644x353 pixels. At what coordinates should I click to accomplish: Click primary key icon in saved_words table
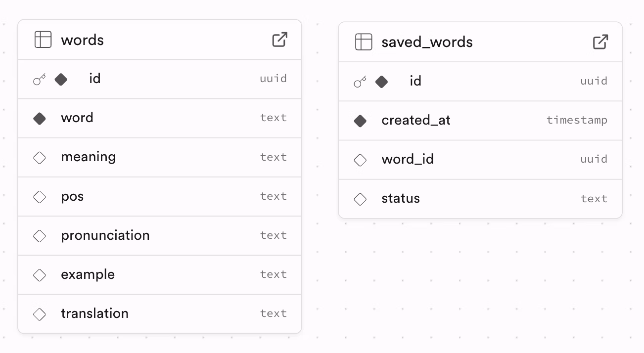360,82
